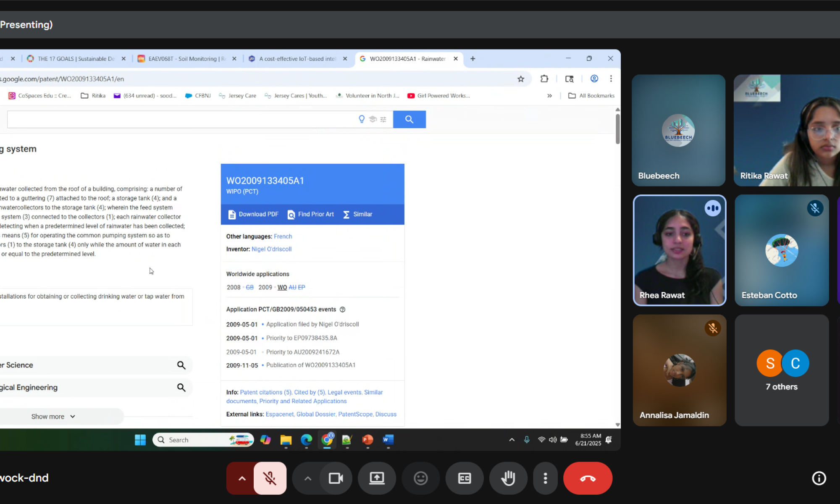This screenshot has height=504, width=840.
Task: Open Windows Start button in taskbar
Action: (140, 440)
